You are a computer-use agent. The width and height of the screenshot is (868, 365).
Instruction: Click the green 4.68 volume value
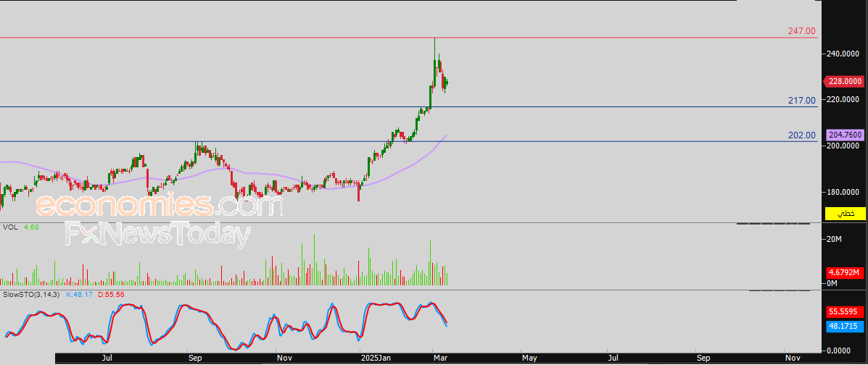coord(30,227)
